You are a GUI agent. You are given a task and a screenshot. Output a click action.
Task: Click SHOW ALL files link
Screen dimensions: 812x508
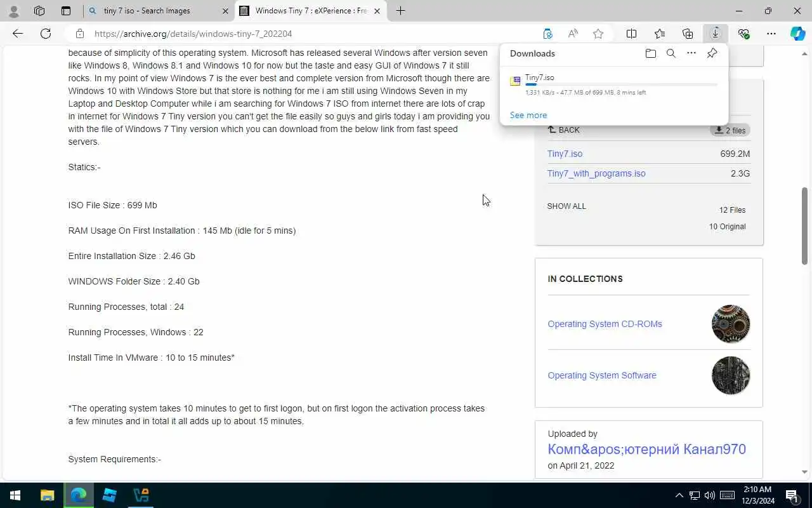(x=566, y=206)
